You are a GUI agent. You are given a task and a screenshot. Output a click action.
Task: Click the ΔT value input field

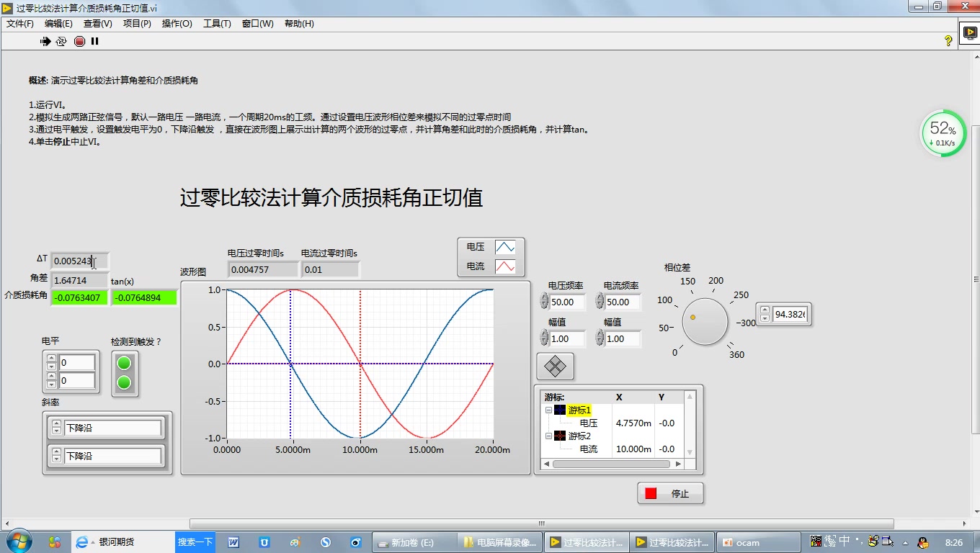click(79, 260)
